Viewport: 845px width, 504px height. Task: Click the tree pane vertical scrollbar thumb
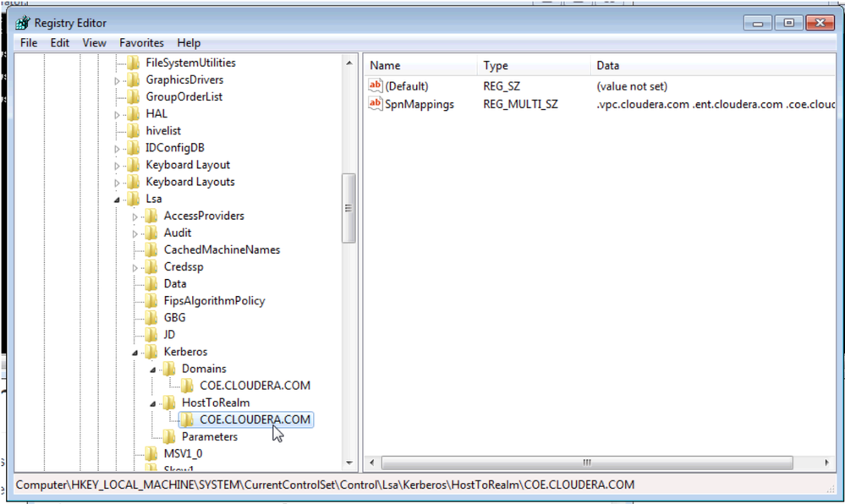(348, 208)
